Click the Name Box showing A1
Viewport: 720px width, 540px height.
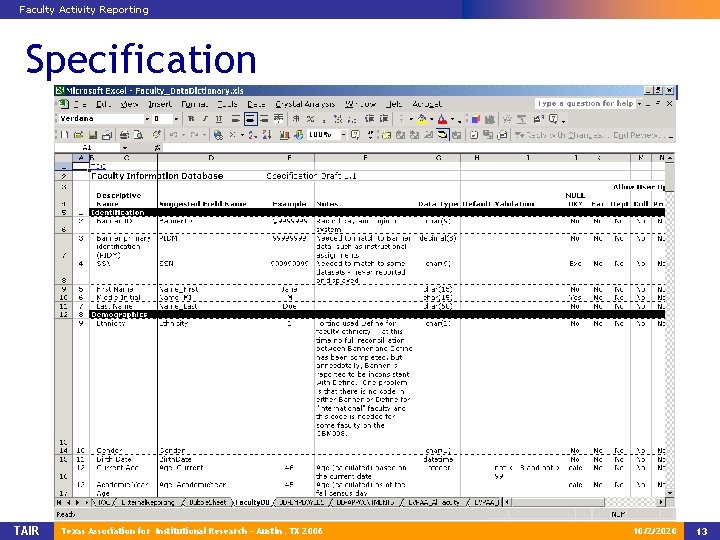point(87,148)
